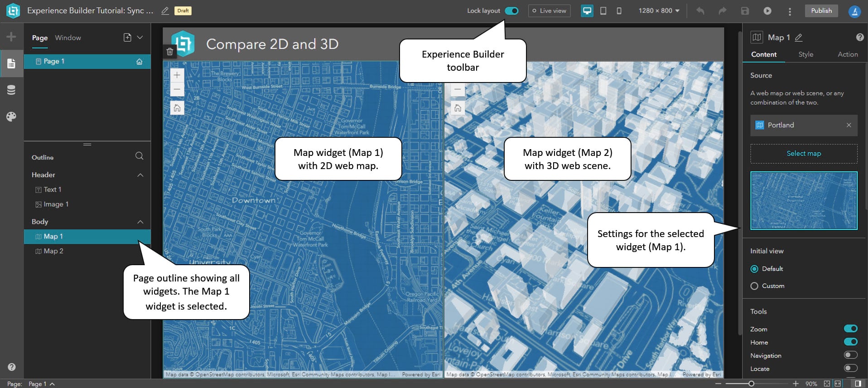Image resolution: width=868 pixels, height=388 pixels.
Task: Open the Content tab
Action: tap(764, 54)
